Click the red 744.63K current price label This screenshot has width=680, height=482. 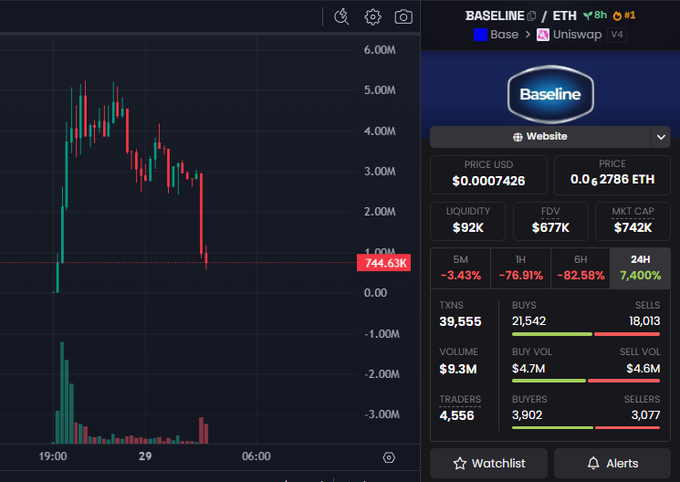tap(384, 263)
